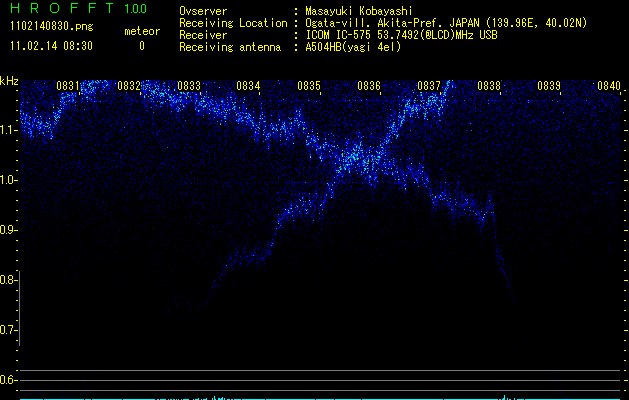Click the Ovserver label
Screen dimensions: 629x400
tap(203, 11)
